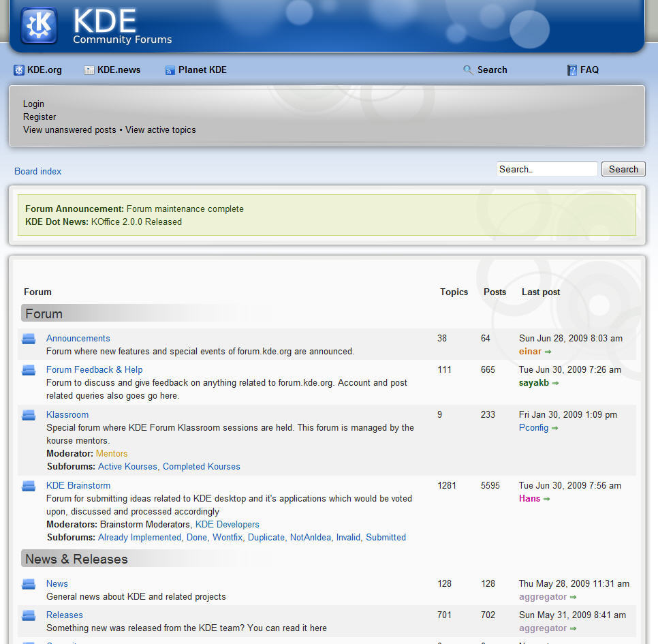Screen dimensions: 658x644
Task: Open the Completed Kourses subforum
Action: click(202, 467)
